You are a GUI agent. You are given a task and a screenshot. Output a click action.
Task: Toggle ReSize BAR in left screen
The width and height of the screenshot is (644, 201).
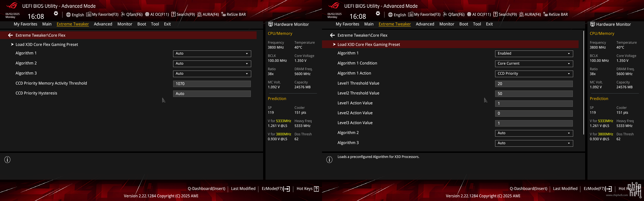tap(233, 14)
